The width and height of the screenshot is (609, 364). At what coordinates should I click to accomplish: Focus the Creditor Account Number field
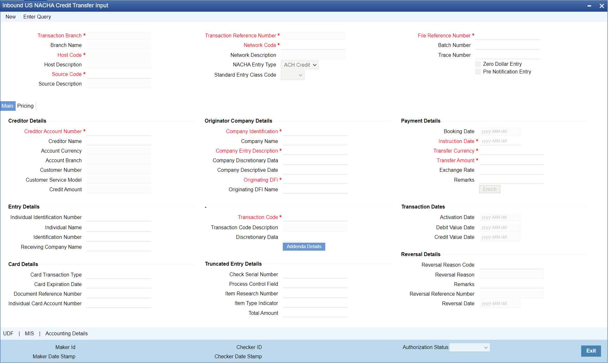[x=119, y=132]
